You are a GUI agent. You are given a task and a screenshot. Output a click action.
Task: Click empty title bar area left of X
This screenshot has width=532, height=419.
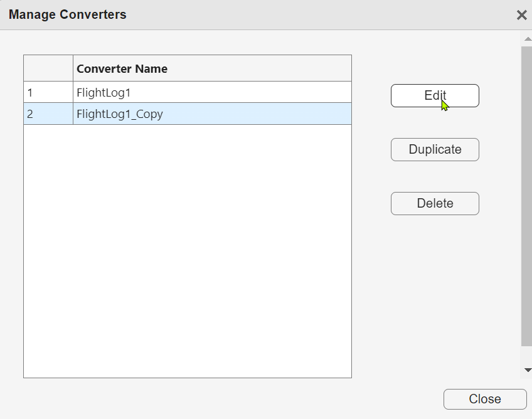[x=314, y=14]
